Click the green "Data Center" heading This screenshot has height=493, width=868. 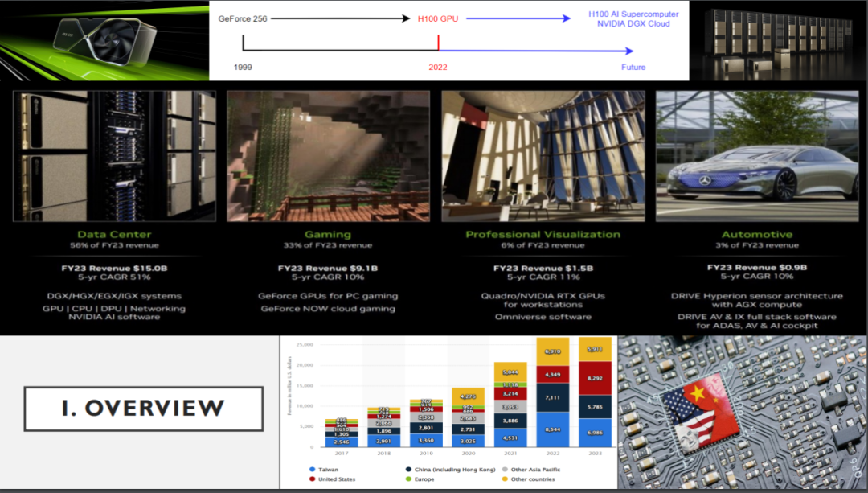115,234
